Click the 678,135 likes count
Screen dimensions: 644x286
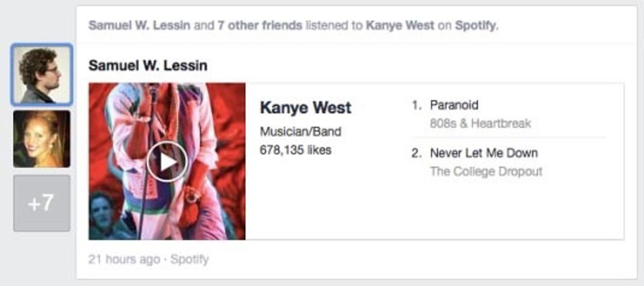295,150
